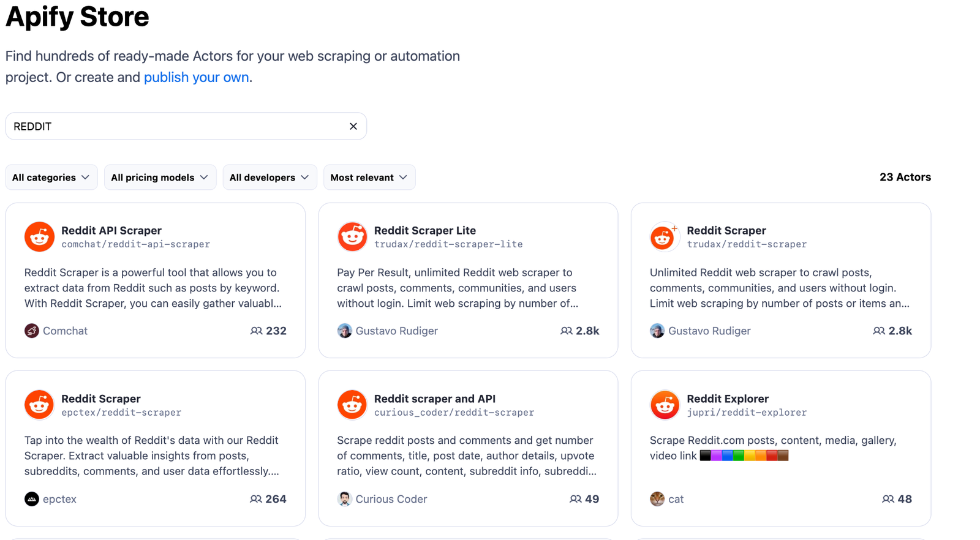The height and width of the screenshot is (540, 980).
Task: Open the Reddit scraper and API title
Action: 434,399
